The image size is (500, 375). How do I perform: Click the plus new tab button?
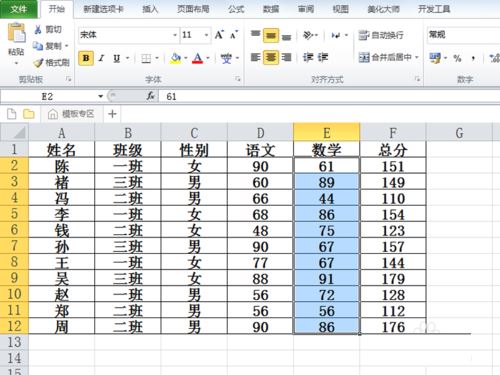point(112,114)
